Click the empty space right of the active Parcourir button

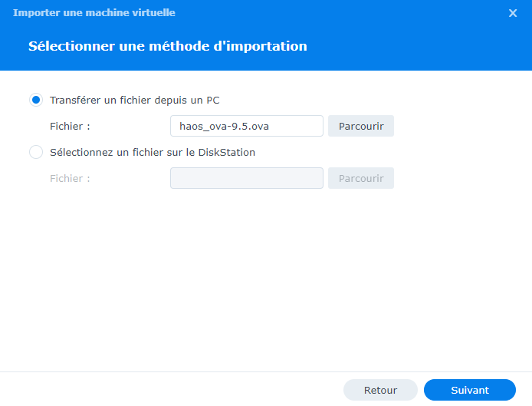[460, 126]
